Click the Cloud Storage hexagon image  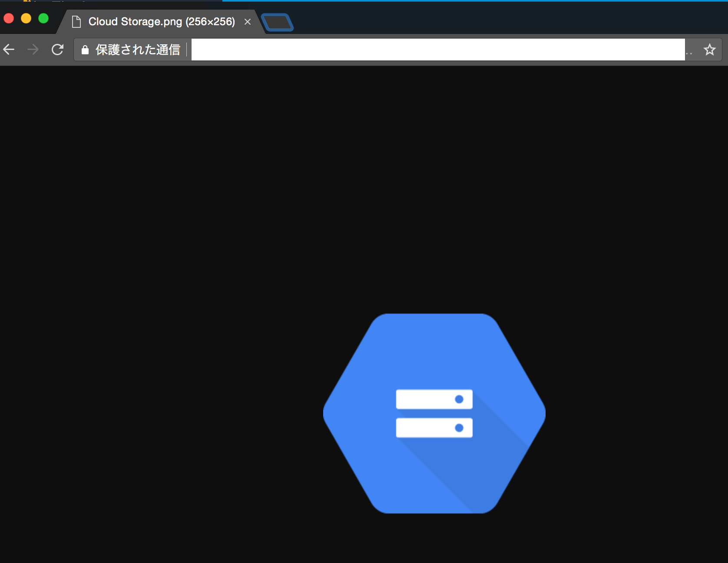[434, 414]
